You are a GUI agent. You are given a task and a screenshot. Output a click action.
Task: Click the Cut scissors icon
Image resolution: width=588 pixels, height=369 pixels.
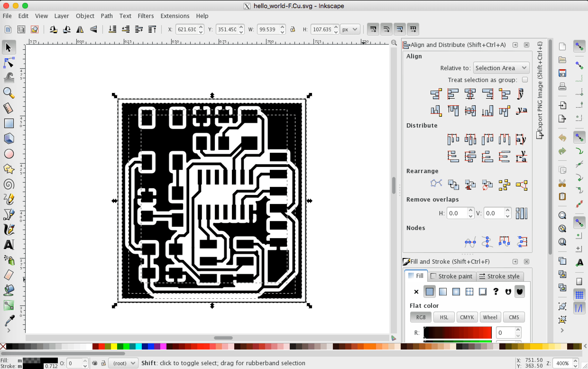click(562, 183)
